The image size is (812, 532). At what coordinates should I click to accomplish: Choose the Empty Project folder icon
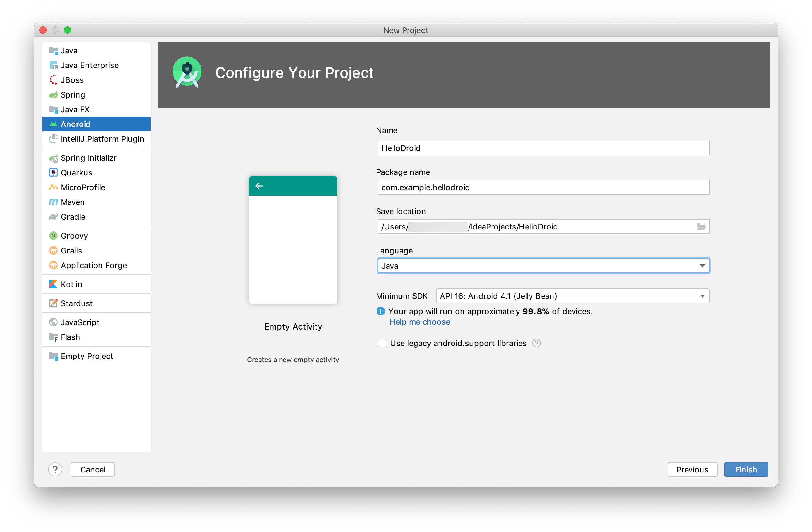(53, 356)
